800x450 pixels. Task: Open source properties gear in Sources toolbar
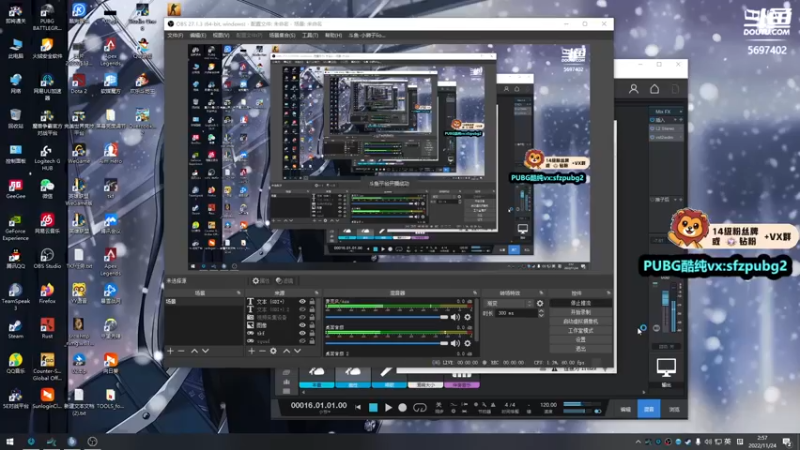(273, 351)
